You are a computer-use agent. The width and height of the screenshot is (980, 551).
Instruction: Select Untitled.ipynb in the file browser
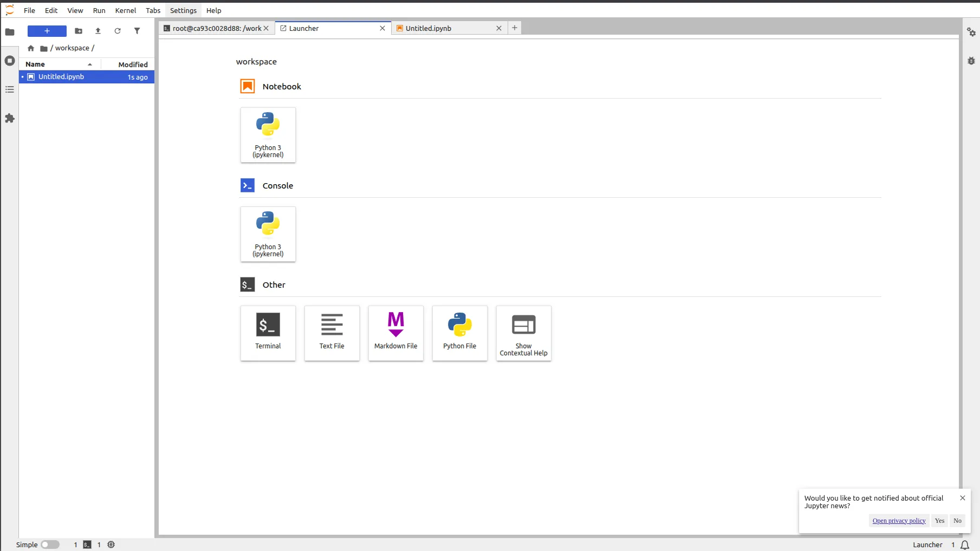point(61,77)
